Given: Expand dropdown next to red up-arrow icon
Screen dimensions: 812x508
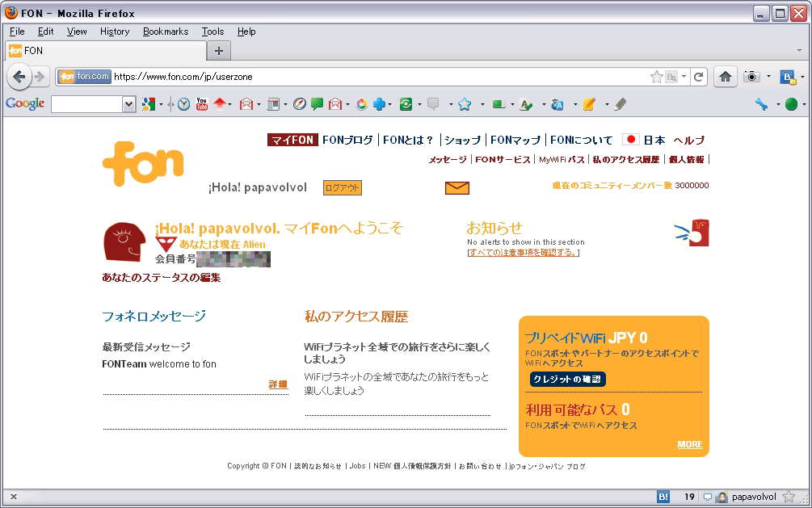Looking at the screenshot, I should point(230,105).
